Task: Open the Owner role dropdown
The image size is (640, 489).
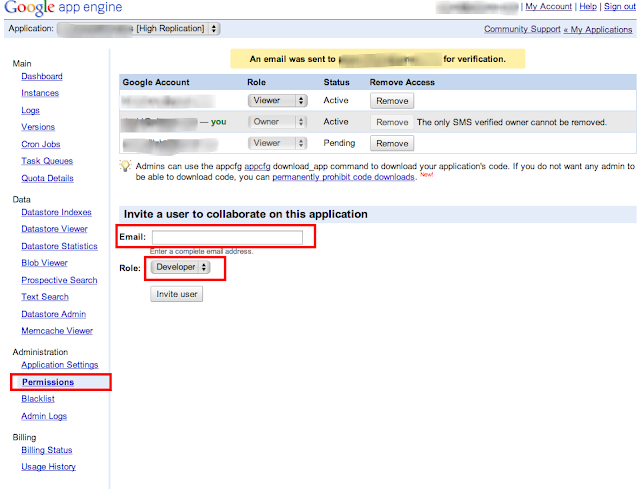Action: (278, 122)
